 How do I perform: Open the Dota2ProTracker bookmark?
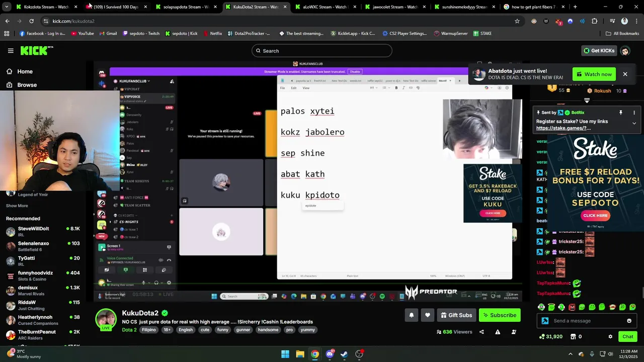248,34
